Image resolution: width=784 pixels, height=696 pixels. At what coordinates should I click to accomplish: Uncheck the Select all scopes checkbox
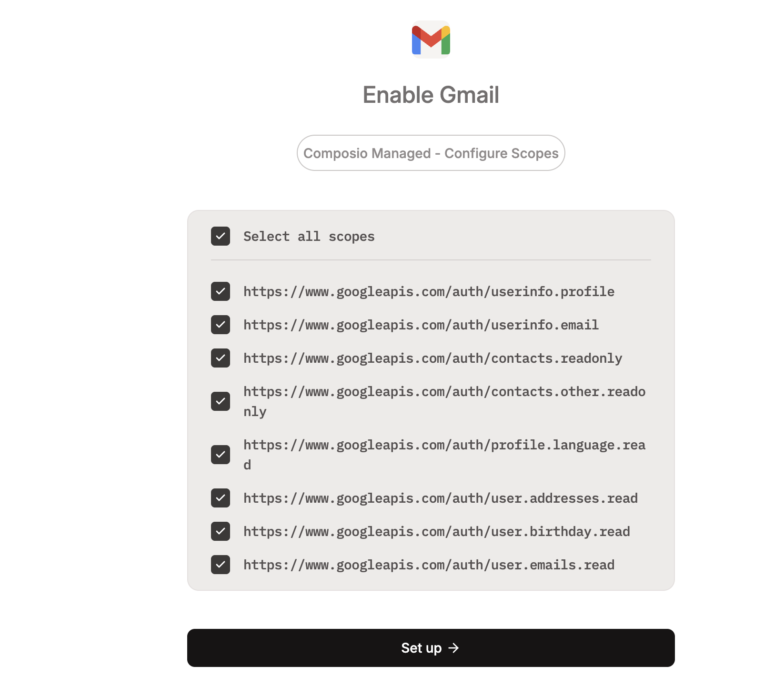(x=221, y=236)
